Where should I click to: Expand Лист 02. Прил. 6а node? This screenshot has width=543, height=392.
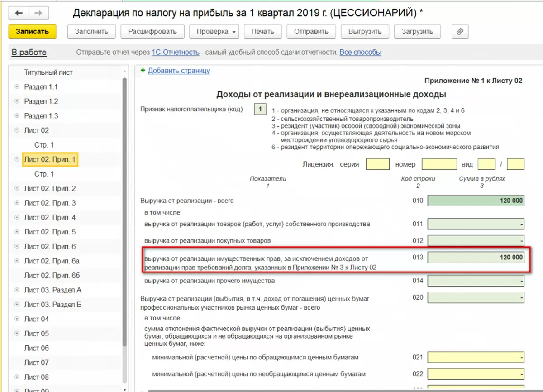tap(17, 261)
